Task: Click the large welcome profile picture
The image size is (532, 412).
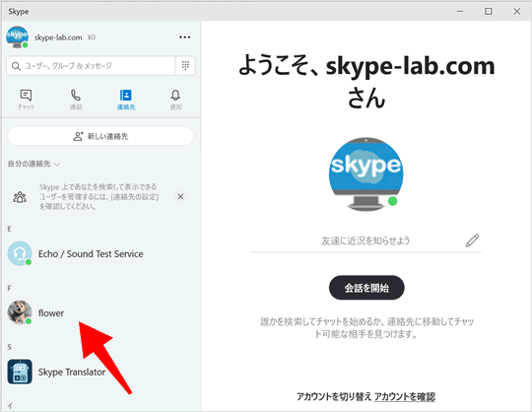Action: [x=366, y=174]
